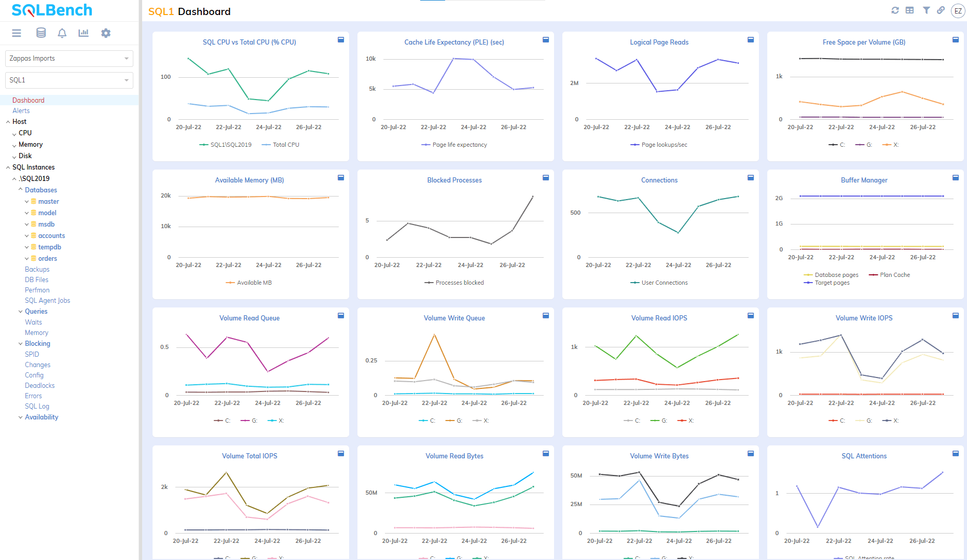The image size is (967, 560).
Task: Open the chart reports icon
Action: 84,33
